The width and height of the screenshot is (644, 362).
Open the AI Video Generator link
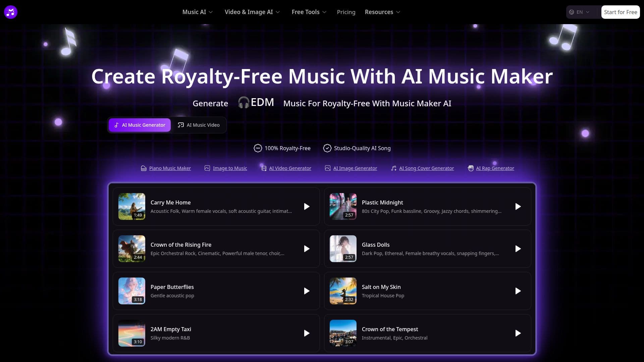click(x=290, y=168)
